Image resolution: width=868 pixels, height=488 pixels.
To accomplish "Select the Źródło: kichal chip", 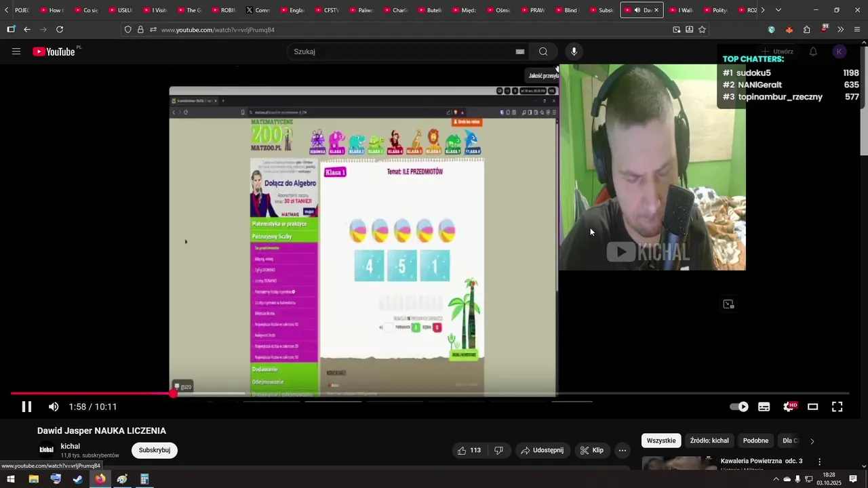I will click(x=709, y=441).
